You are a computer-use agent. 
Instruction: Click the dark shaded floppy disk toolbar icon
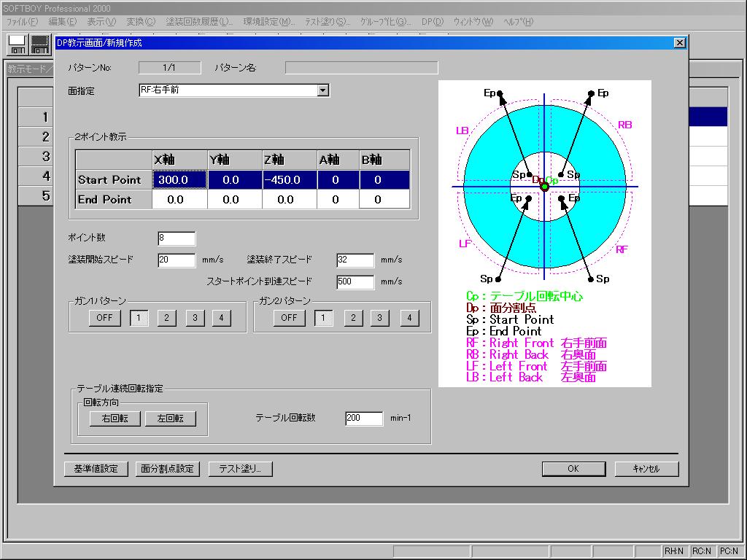pyautogui.click(x=39, y=44)
